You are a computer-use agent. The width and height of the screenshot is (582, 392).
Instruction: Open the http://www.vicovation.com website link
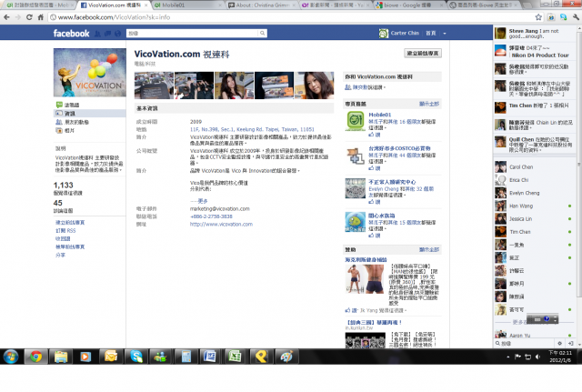coord(221,225)
